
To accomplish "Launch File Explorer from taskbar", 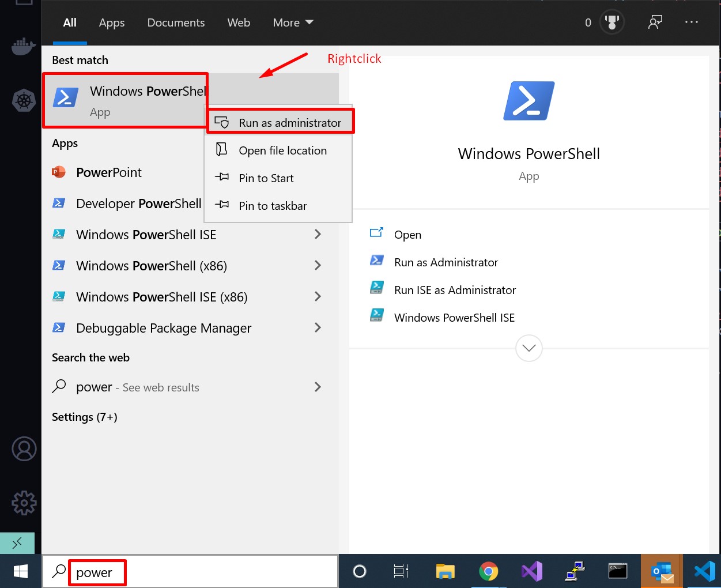I will pos(445,571).
